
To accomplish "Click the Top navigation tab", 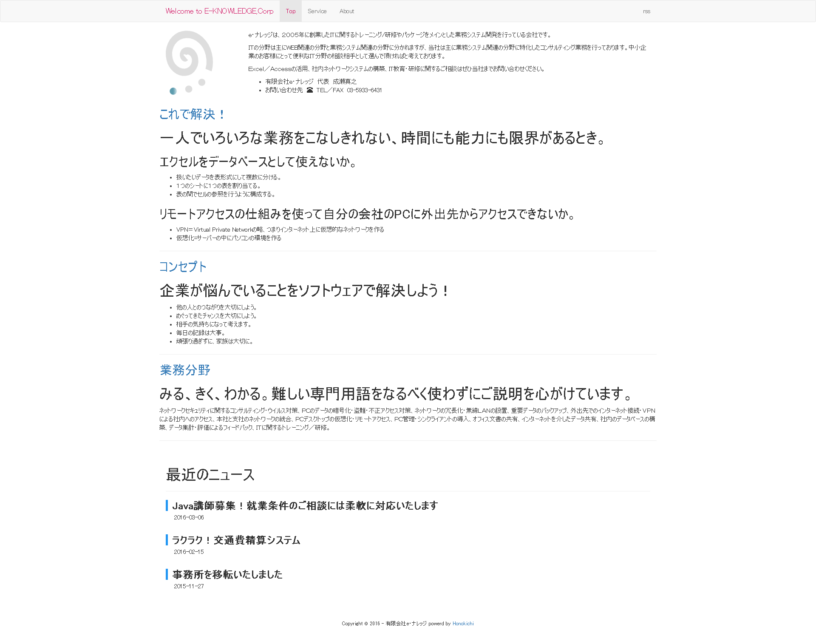I will click(290, 10).
